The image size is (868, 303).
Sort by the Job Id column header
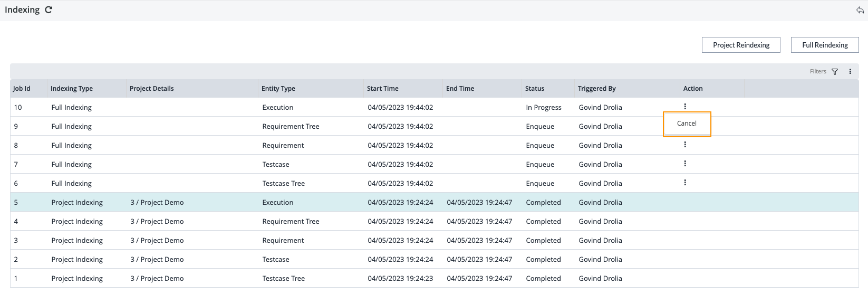pyautogui.click(x=22, y=89)
